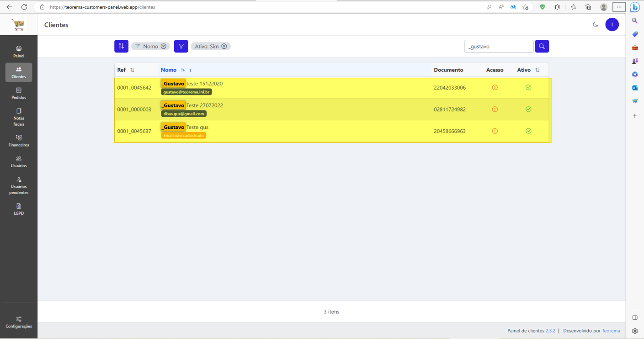The image size is (644, 339).
Task: Click the 3 itens count text
Action: [331, 312]
